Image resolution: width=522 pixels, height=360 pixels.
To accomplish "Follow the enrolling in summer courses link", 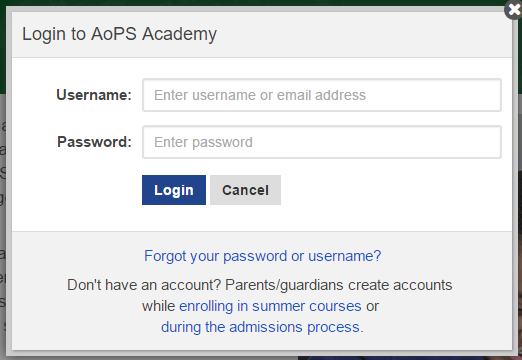I will pos(270,306).
